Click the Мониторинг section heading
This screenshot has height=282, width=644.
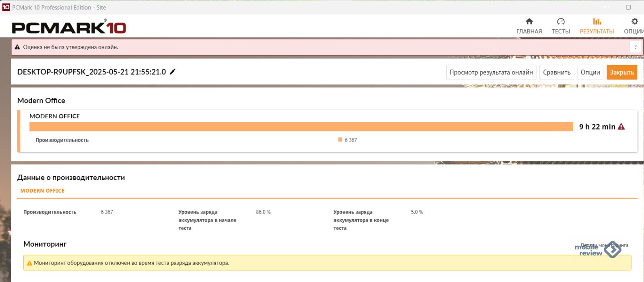pyautogui.click(x=45, y=244)
